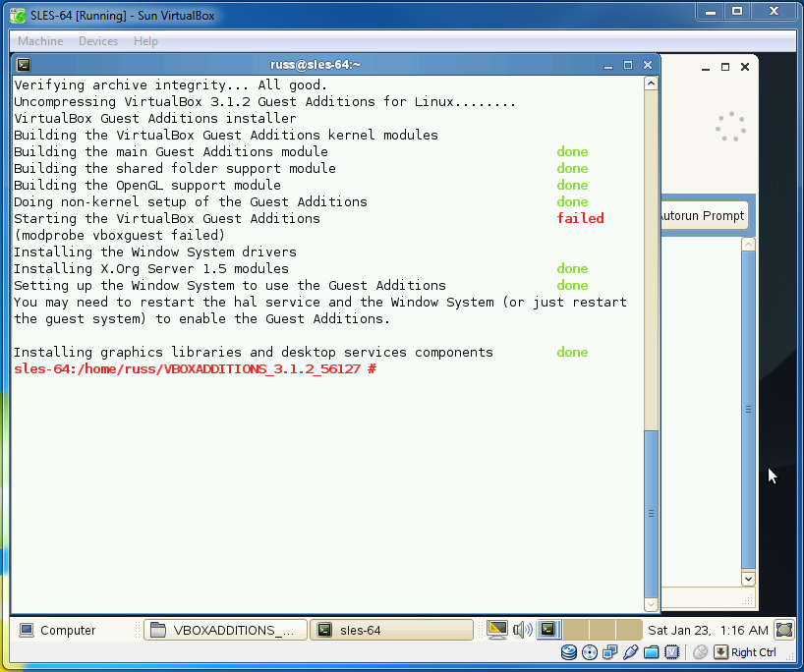Viewport: 804px width, 672px height.
Task: Click 'Building the OpenGL support module' line
Action: (x=147, y=185)
